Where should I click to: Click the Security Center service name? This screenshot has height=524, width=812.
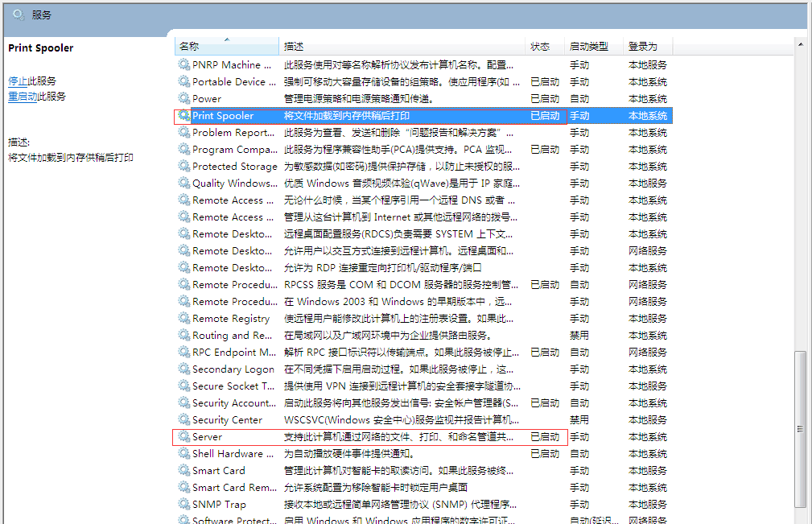(x=227, y=420)
